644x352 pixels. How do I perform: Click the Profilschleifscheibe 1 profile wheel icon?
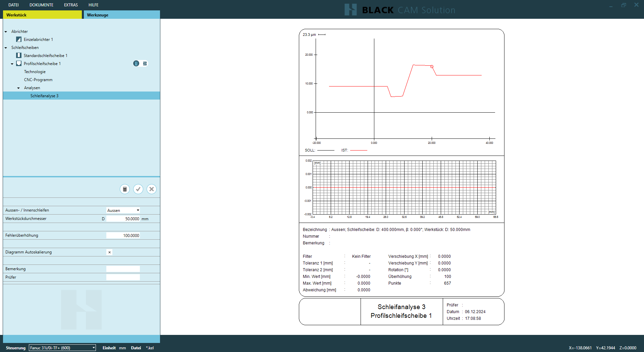(19, 63)
